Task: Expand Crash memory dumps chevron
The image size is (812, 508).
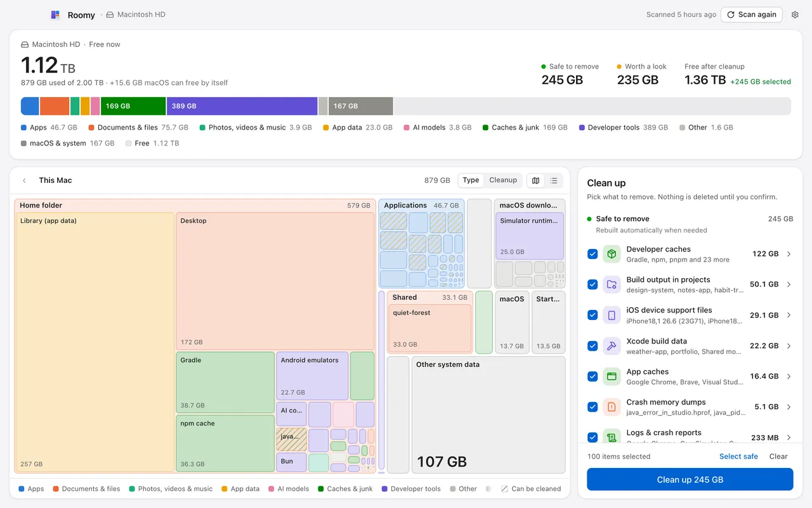Action: (x=789, y=407)
